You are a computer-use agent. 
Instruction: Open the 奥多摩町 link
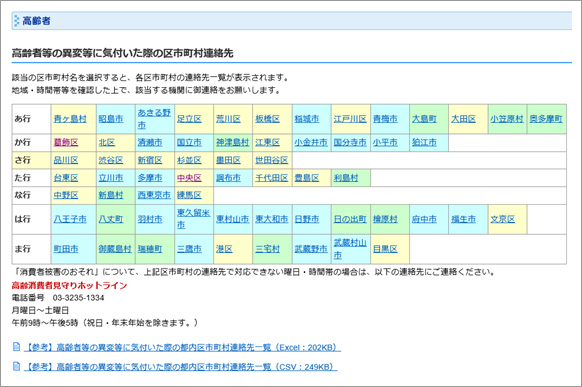(x=546, y=119)
